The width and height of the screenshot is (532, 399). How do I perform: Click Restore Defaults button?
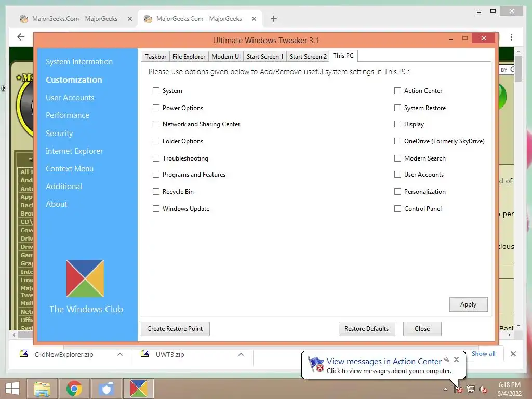coord(367,329)
